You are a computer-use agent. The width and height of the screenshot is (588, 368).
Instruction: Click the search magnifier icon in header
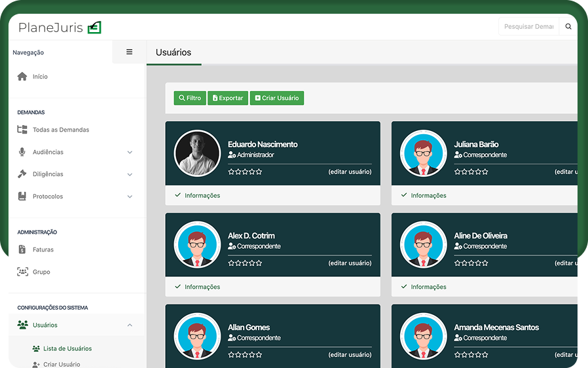pyautogui.click(x=568, y=27)
